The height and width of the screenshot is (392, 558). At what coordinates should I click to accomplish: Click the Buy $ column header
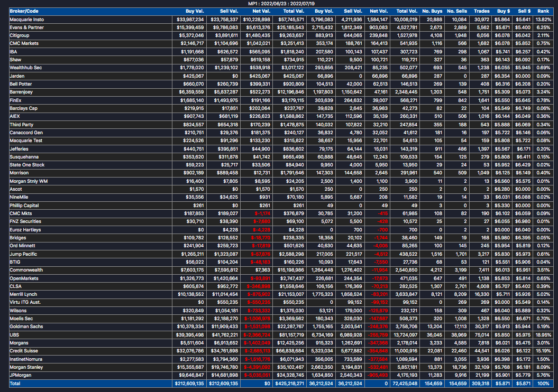pyautogui.click(x=504, y=11)
